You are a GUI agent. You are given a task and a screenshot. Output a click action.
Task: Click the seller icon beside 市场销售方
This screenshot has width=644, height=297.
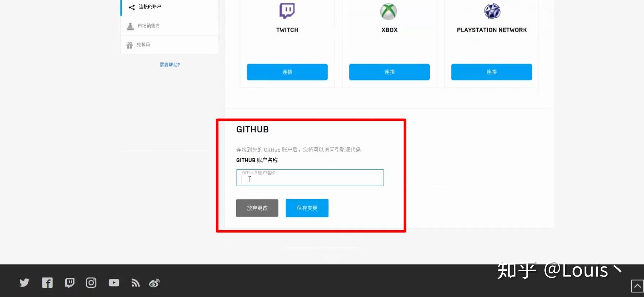coord(130,26)
